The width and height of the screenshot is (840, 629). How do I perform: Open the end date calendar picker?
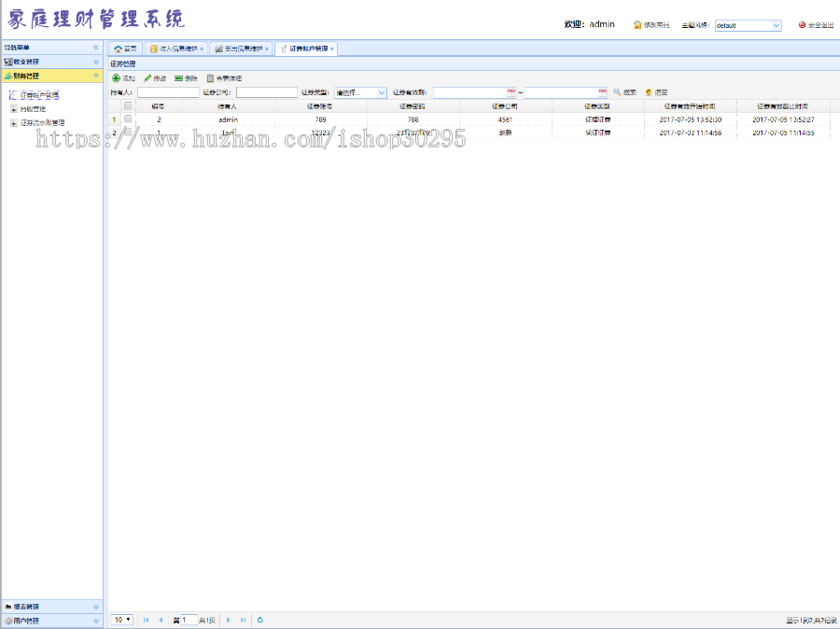tap(603, 92)
